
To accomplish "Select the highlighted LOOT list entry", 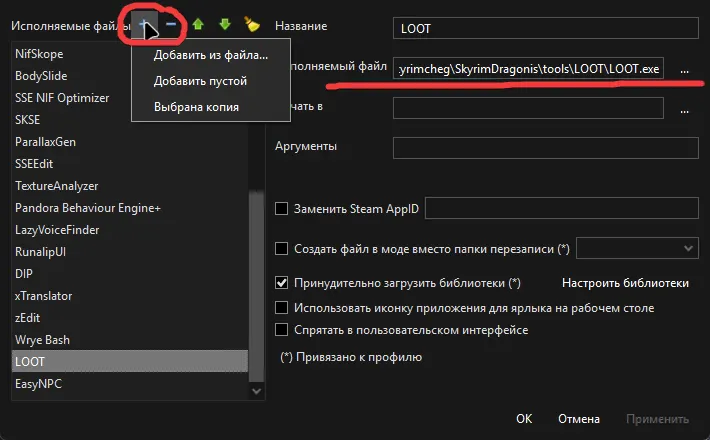I will [130, 361].
